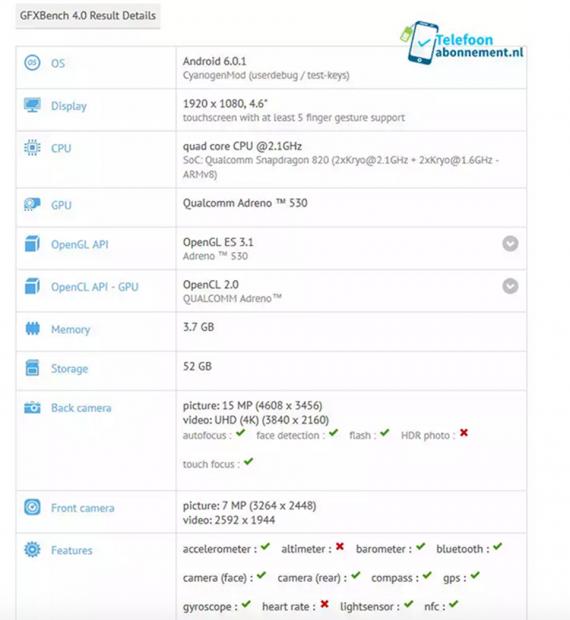Click the red X next to heart rate

(325, 604)
